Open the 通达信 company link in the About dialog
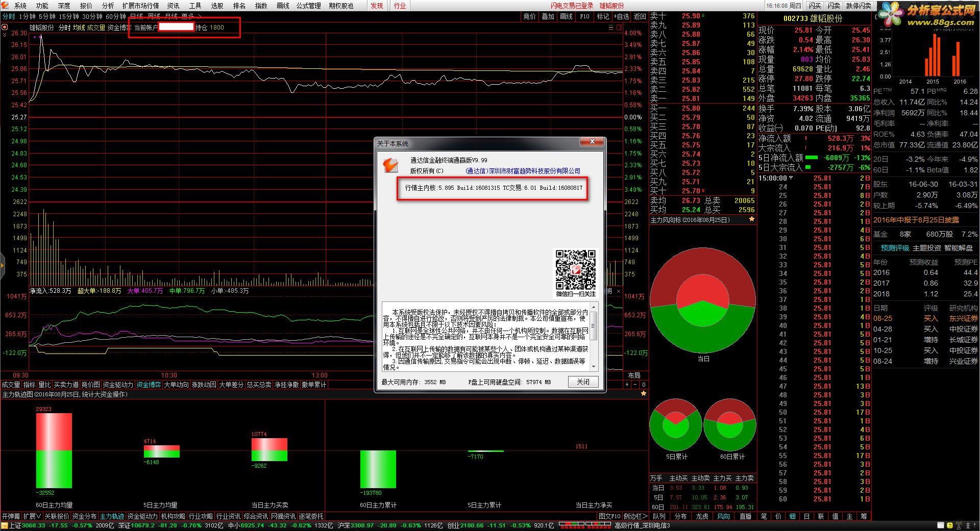Screen dimensions: 980x531 [x=523, y=171]
